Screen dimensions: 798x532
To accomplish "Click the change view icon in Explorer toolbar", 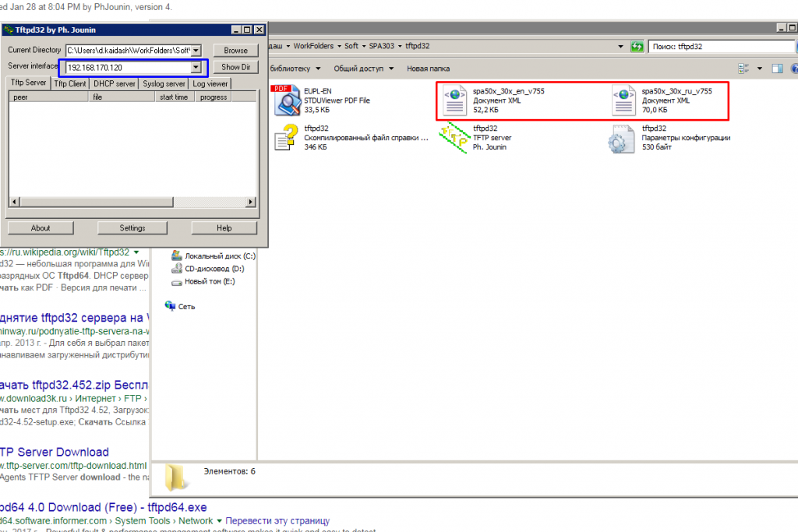I will coord(743,68).
